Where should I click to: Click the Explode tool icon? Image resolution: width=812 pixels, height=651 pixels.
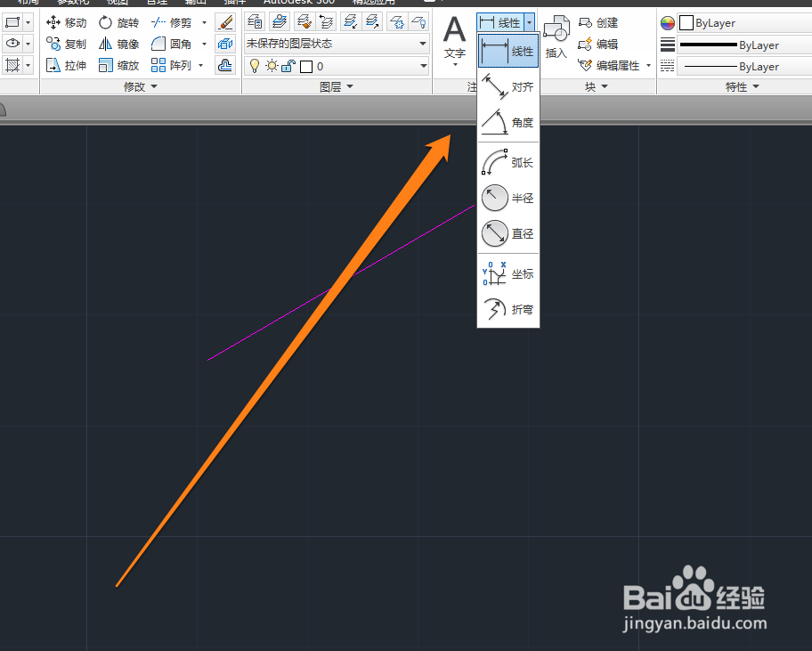(x=225, y=44)
